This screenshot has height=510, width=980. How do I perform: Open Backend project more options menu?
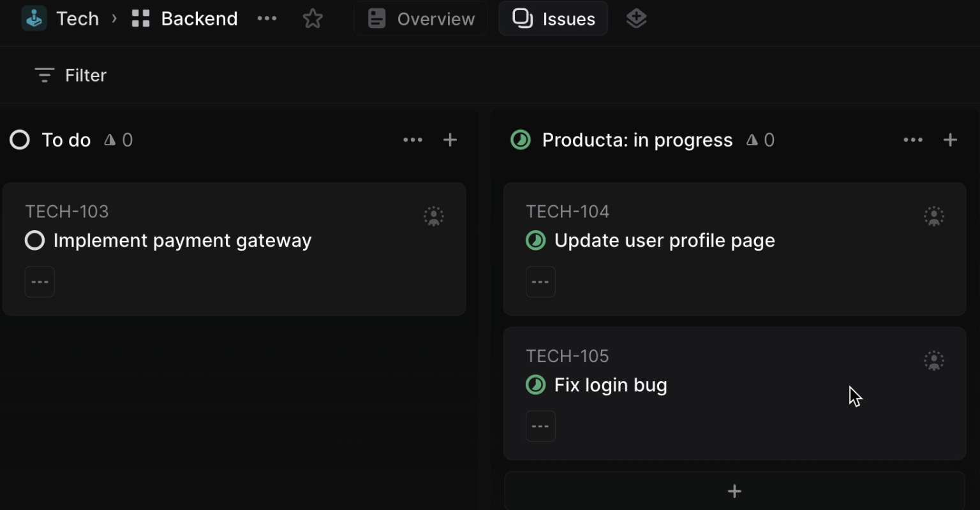[267, 18]
